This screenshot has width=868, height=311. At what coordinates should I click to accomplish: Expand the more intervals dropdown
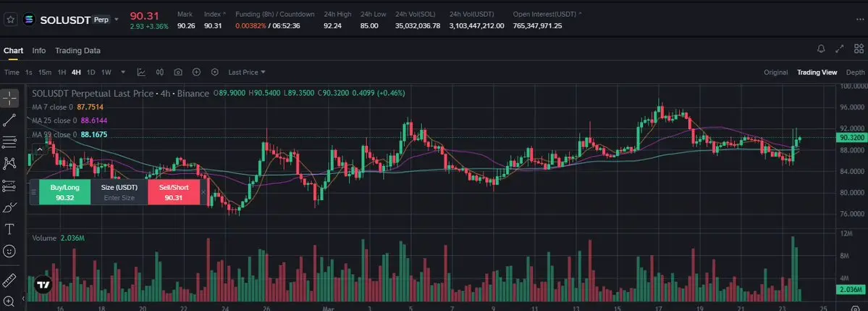[123, 72]
